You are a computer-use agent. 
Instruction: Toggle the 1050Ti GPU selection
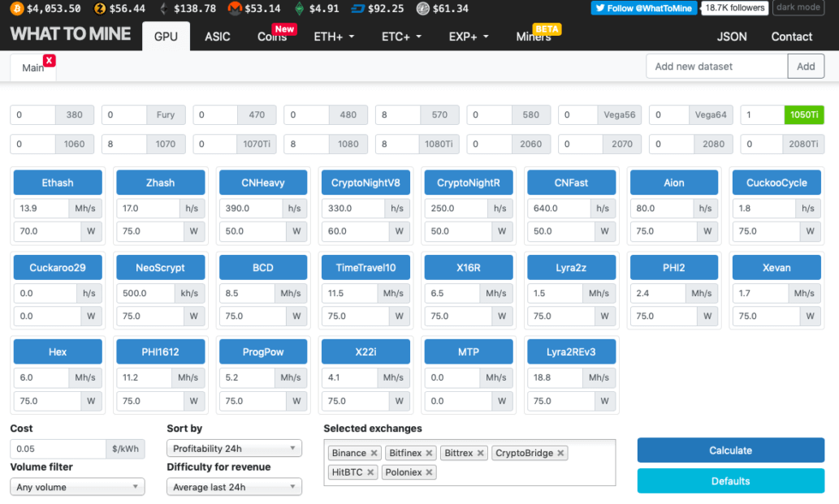coord(803,114)
